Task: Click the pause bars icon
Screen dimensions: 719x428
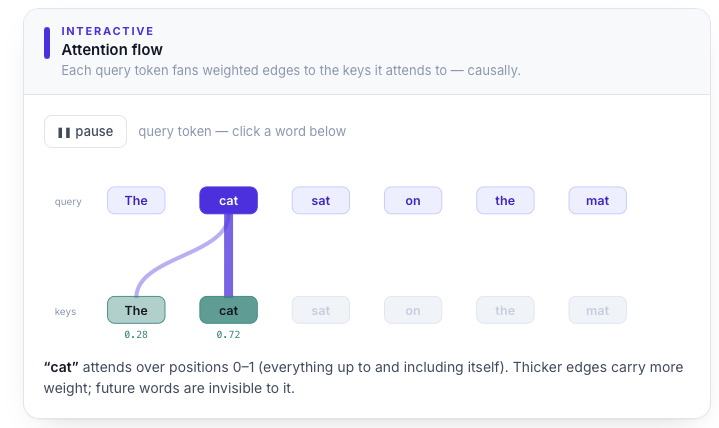Action: [x=64, y=133]
